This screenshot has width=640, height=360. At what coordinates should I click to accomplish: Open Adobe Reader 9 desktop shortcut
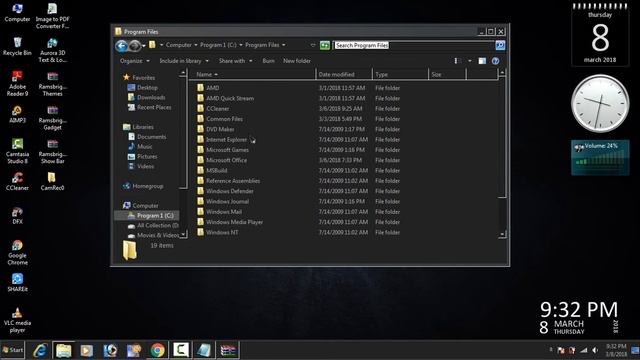(x=17, y=83)
